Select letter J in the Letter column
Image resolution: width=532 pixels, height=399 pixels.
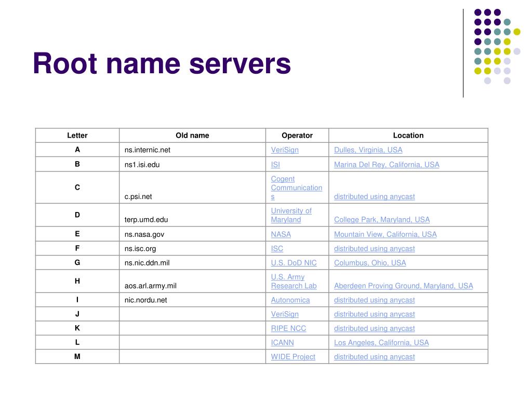tap(77, 314)
